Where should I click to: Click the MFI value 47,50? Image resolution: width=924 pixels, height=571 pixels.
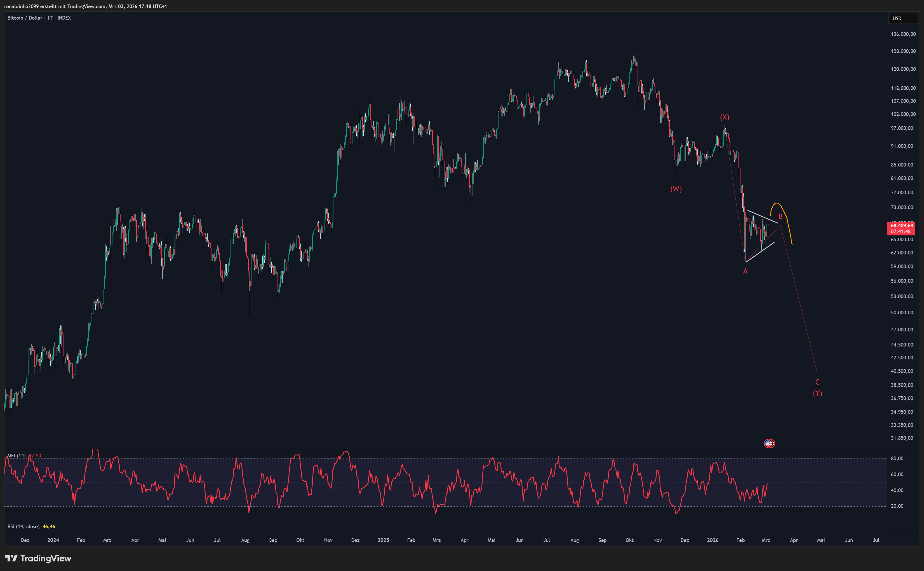point(35,455)
